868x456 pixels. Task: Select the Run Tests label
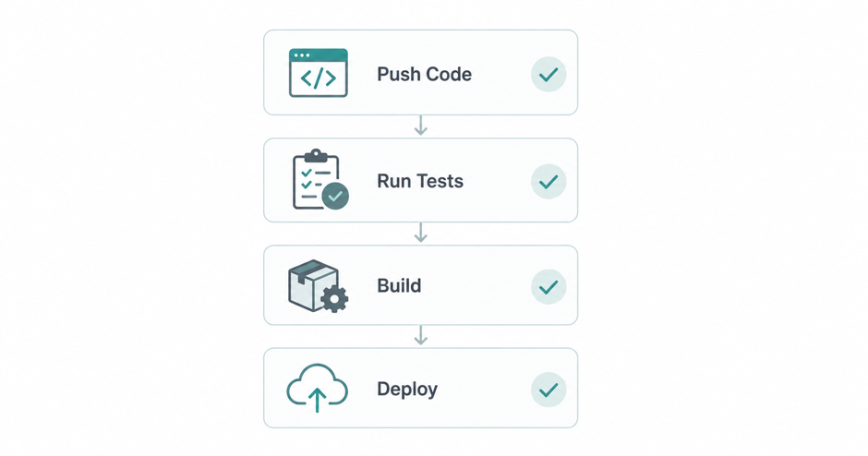tap(420, 181)
